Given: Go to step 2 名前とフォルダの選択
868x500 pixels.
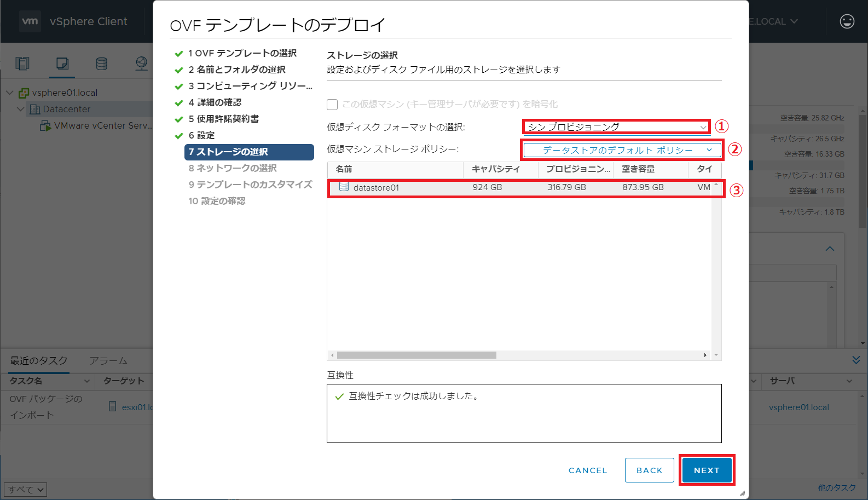Looking at the screenshot, I should (237, 70).
